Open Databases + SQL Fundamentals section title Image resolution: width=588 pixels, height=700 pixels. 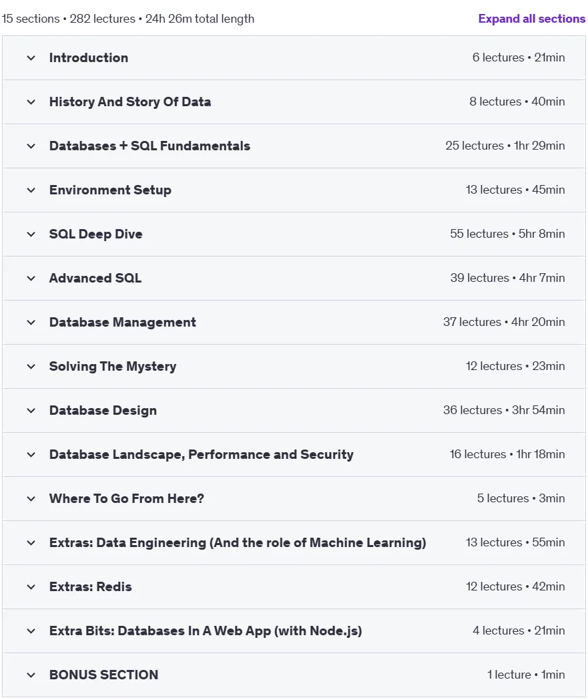(150, 146)
